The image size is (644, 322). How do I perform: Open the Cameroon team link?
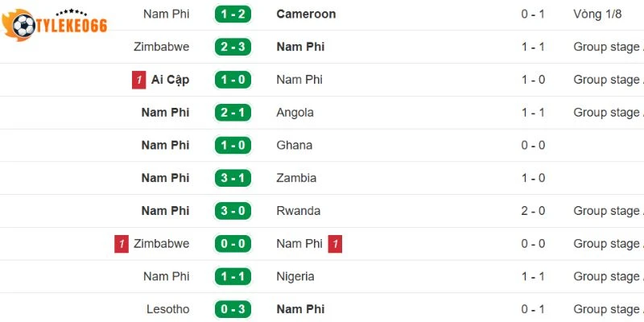tap(306, 14)
